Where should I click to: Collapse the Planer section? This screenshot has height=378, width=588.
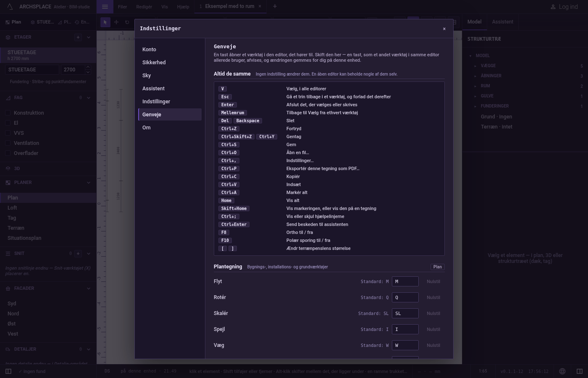pos(89,182)
